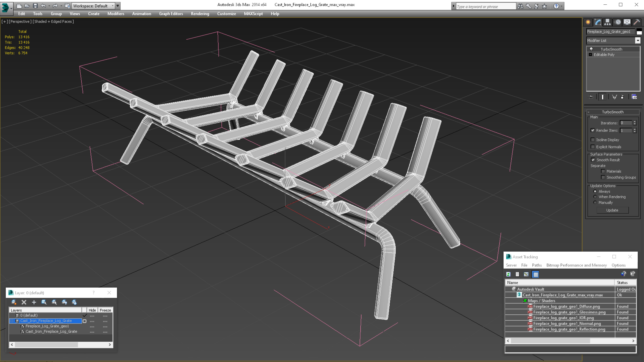This screenshot has width=644, height=362.
Task: Toggle TurboSmooth modifier lightbulb visibility
Action: [x=591, y=49]
